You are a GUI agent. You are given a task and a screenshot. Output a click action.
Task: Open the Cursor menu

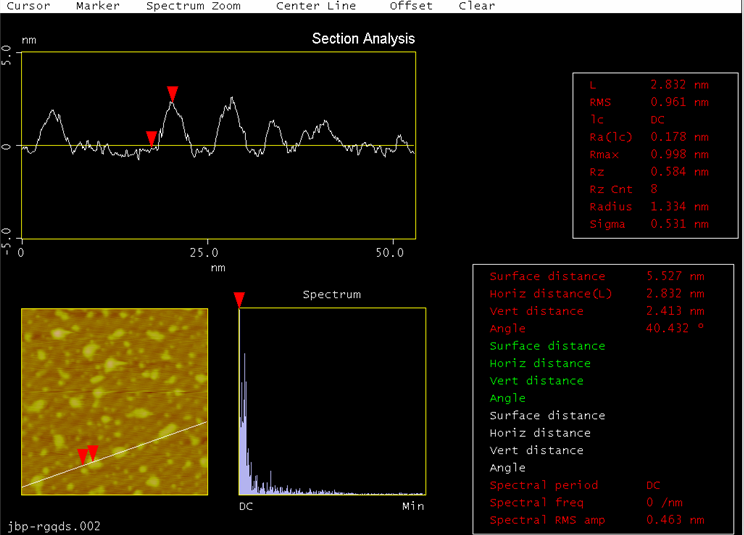tap(27, 6)
